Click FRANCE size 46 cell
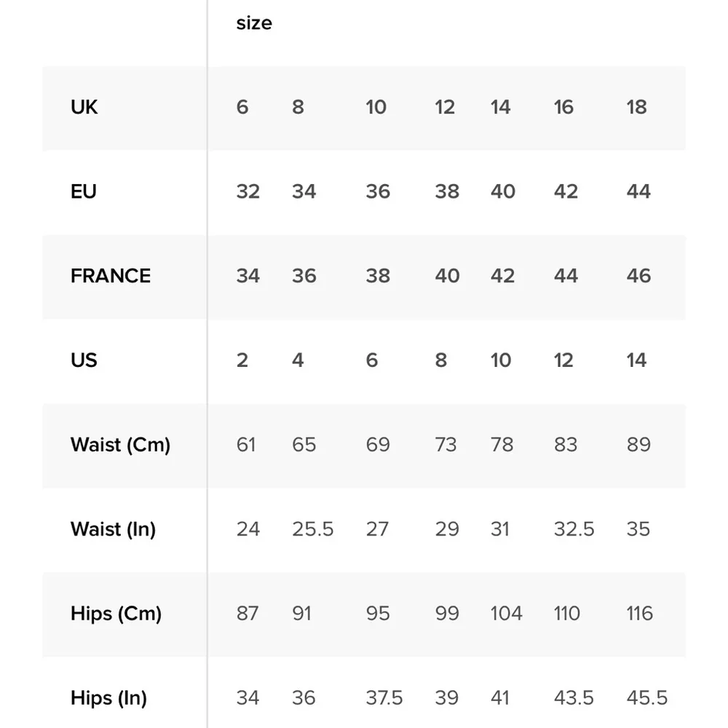 [638, 276]
